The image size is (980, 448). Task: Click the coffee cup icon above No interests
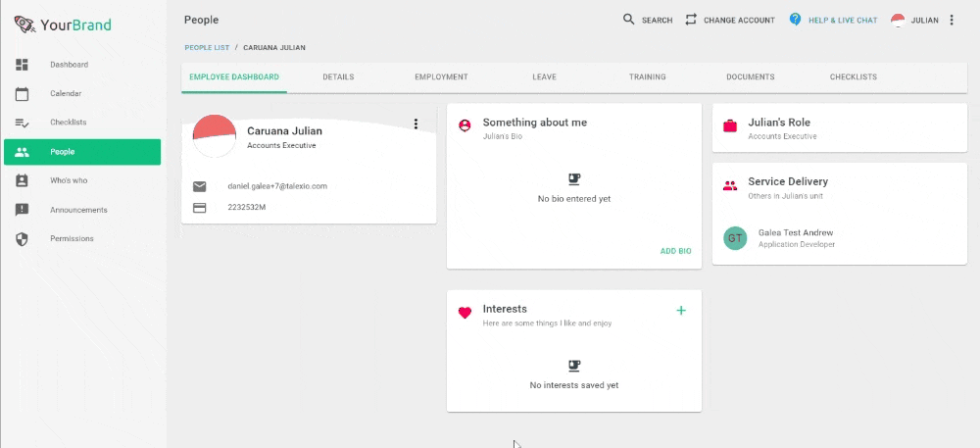point(573,366)
